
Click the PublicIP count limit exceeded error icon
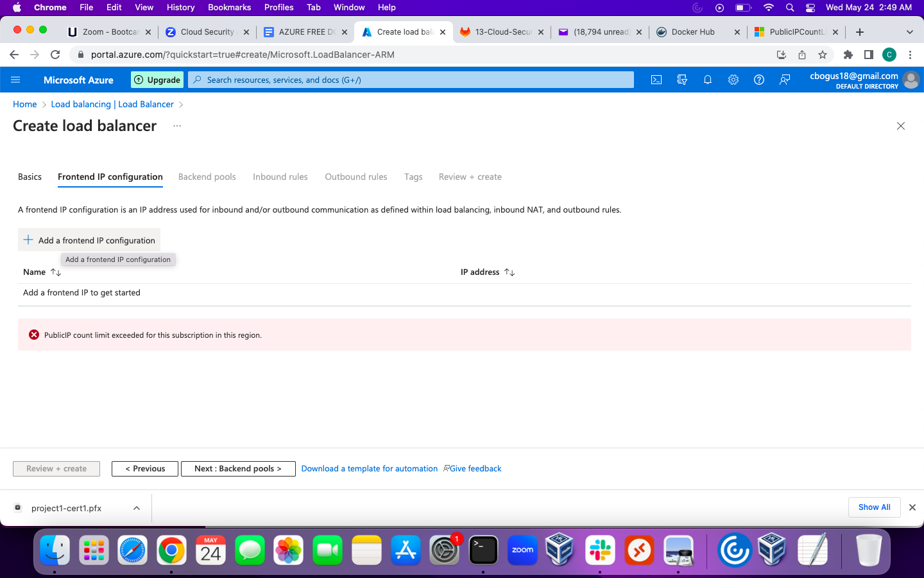34,335
